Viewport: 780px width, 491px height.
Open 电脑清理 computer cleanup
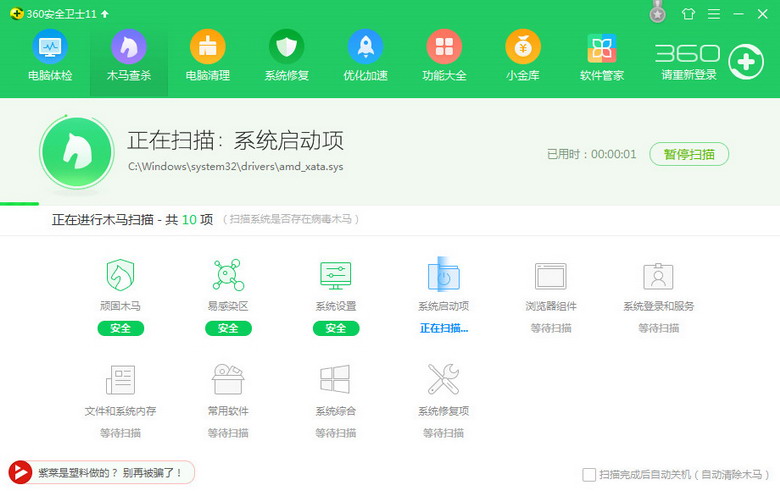[x=207, y=56]
